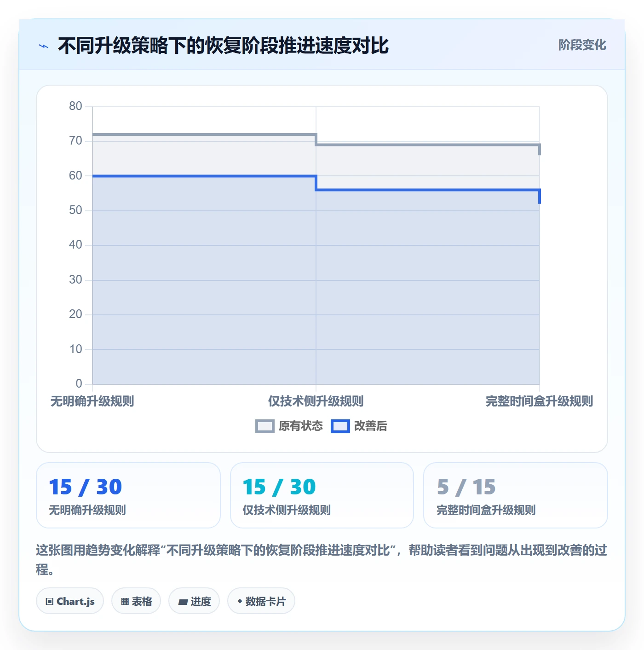Toggle the 改善后 legend swatch
644x650 pixels.
click(340, 426)
